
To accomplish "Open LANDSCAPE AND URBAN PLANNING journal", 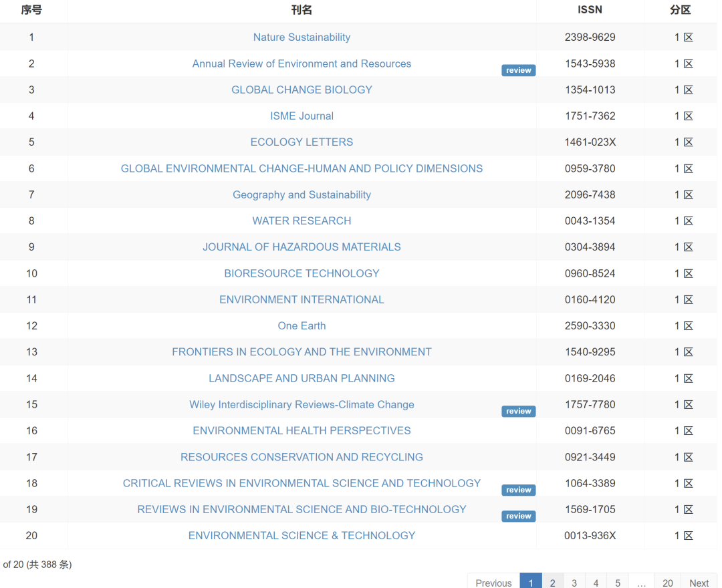I will point(302,378).
